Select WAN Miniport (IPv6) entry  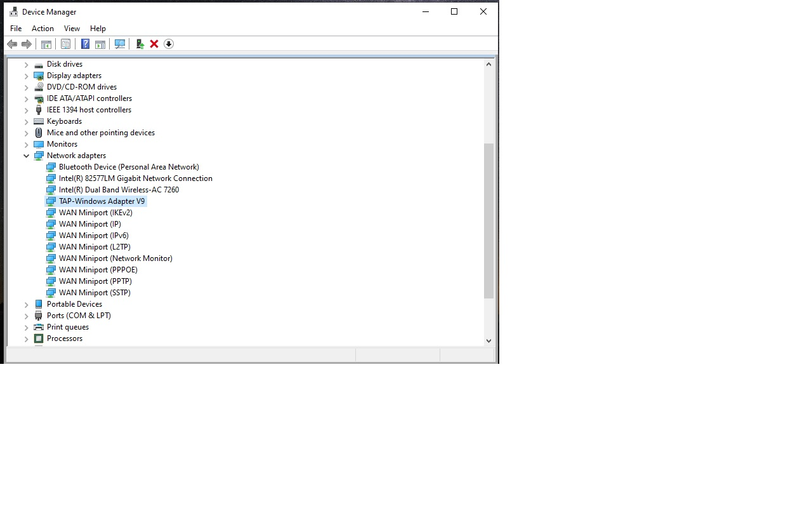pyautogui.click(x=94, y=236)
